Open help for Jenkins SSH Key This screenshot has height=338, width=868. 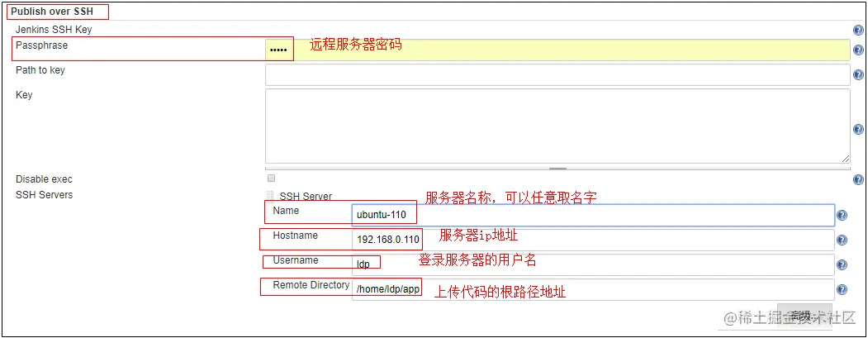tap(859, 31)
